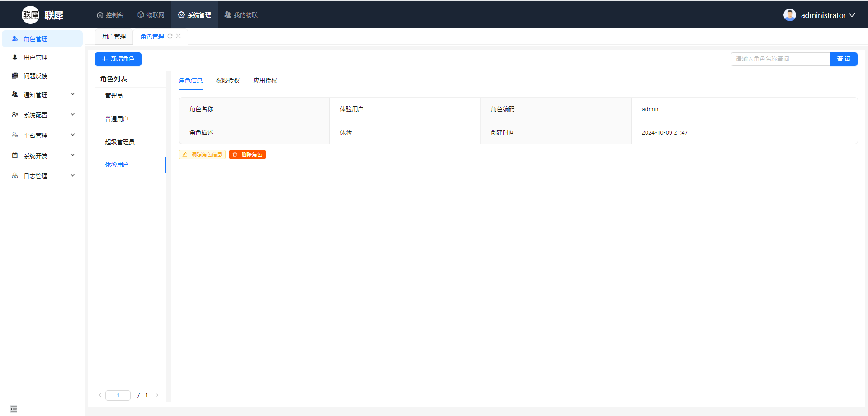Go to previous page of role list

(x=100, y=395)
